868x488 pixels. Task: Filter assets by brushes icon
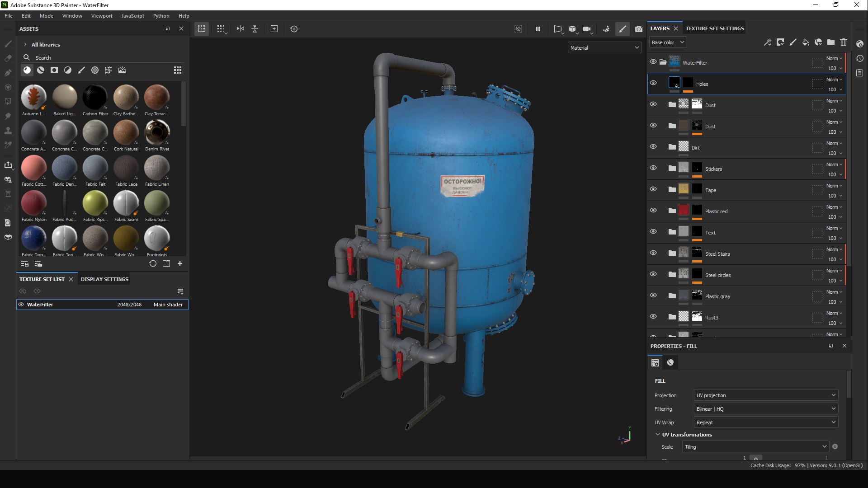[81, 70]
